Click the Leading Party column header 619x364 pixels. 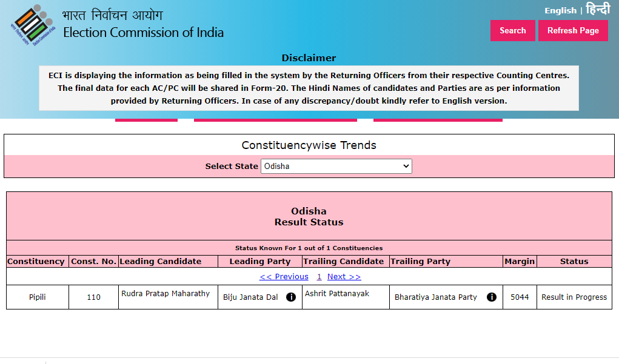(259, 262)
